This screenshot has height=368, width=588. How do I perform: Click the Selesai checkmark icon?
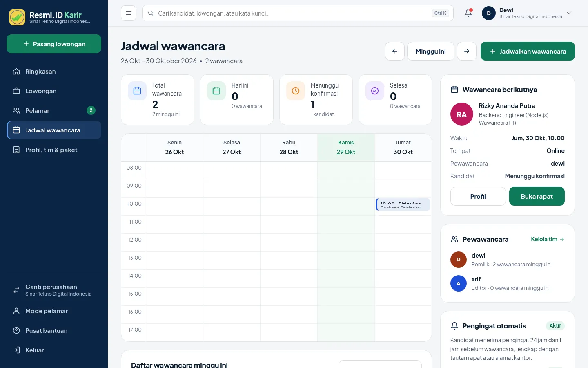[x=375, y=91]
